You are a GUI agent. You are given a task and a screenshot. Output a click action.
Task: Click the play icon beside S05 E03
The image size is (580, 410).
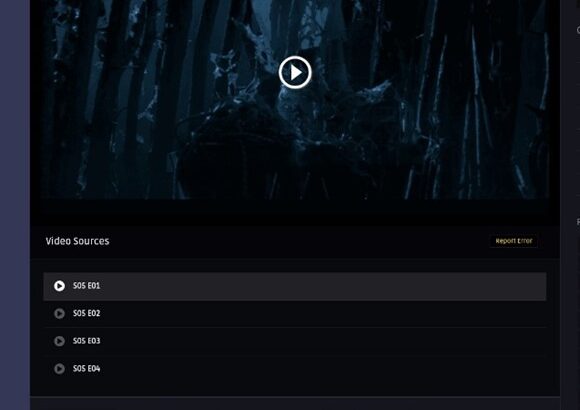point(59,341)
